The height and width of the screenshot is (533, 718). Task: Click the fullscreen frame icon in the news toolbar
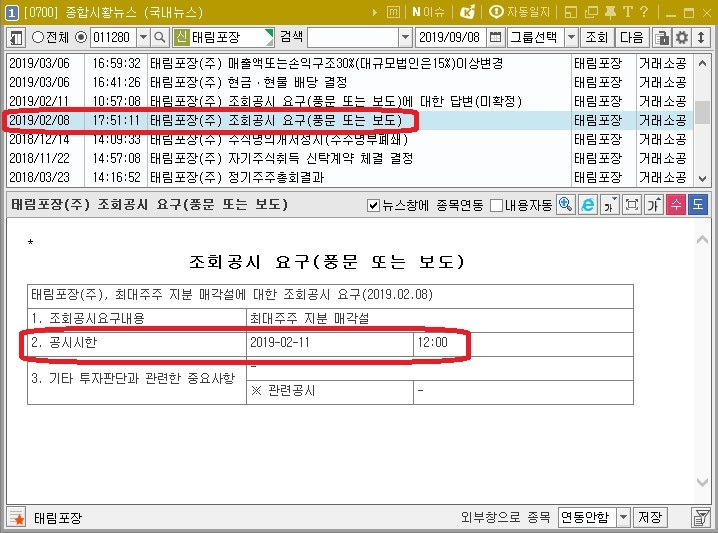pyautogui.click(x=631, y=205)
